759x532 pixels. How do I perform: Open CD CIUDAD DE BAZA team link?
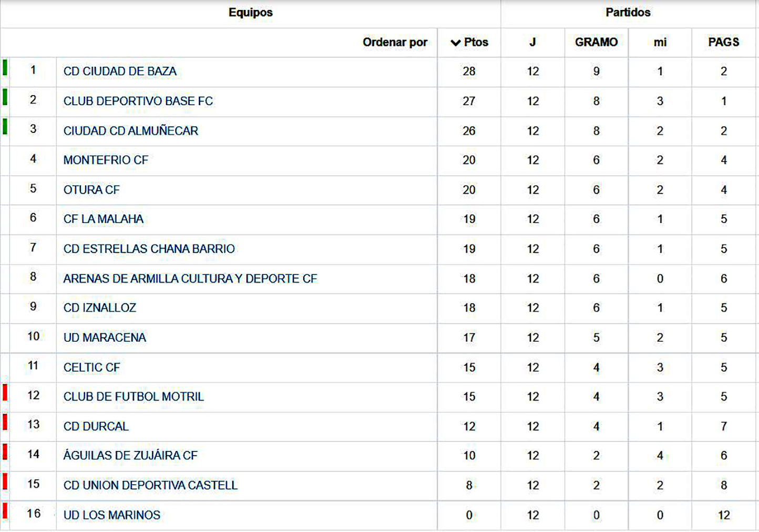pos(120,71)
